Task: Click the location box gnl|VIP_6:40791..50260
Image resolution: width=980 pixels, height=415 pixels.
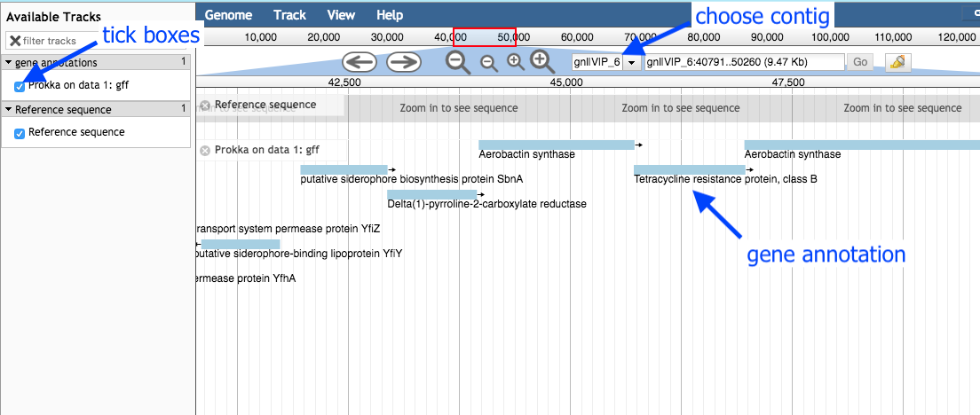Action: point(745,62)
